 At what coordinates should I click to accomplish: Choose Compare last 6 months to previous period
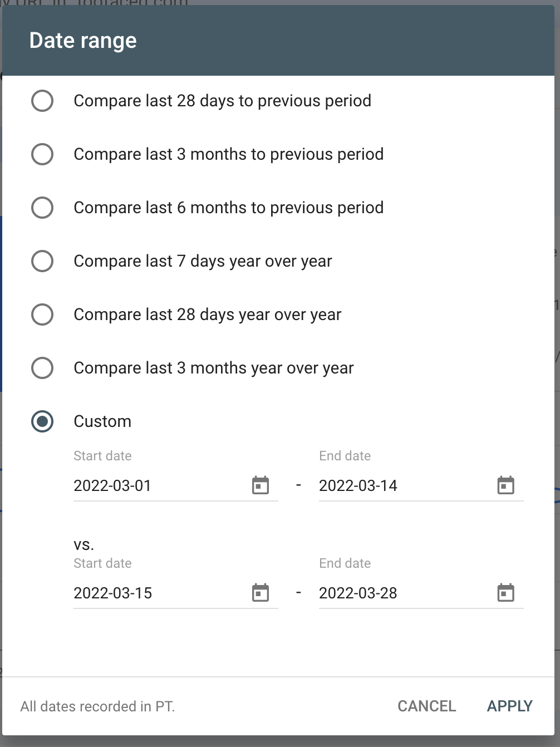click(x=42, y=208)
